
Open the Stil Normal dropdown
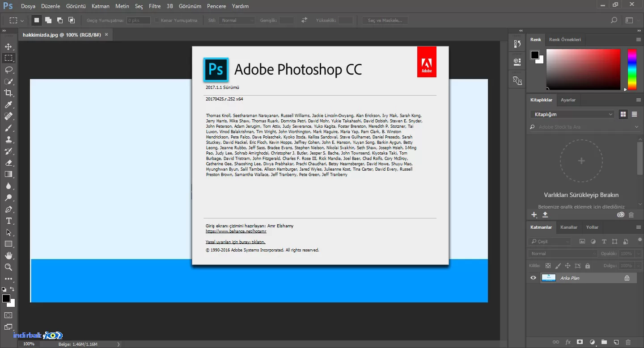coord(237,20)
